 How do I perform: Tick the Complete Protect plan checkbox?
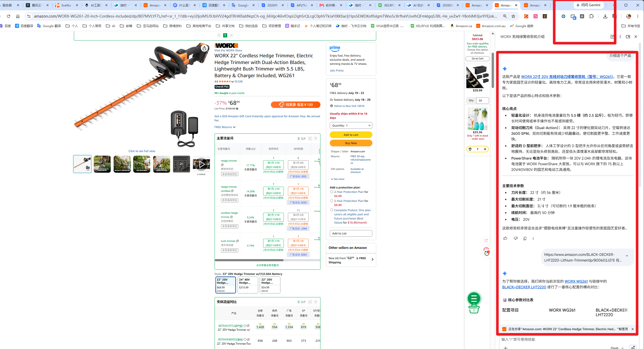pyautogui.click(x=332, y=210)
